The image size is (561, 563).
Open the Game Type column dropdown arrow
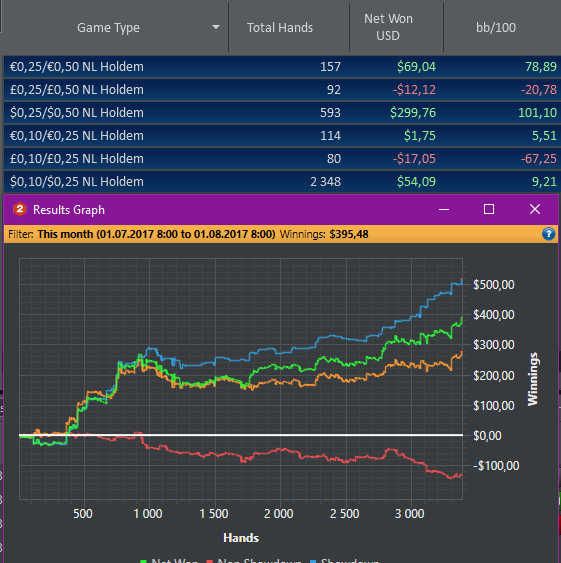coord(216,27)
